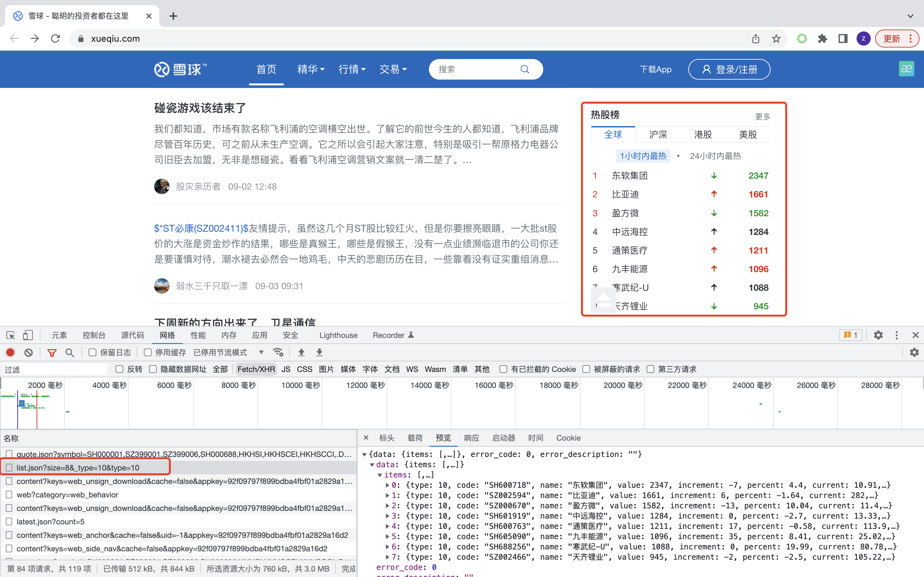The height and width of the screenshot is (577, 924).
Task: Open the 行情 navigation dropdown
Action: (352, 69)
